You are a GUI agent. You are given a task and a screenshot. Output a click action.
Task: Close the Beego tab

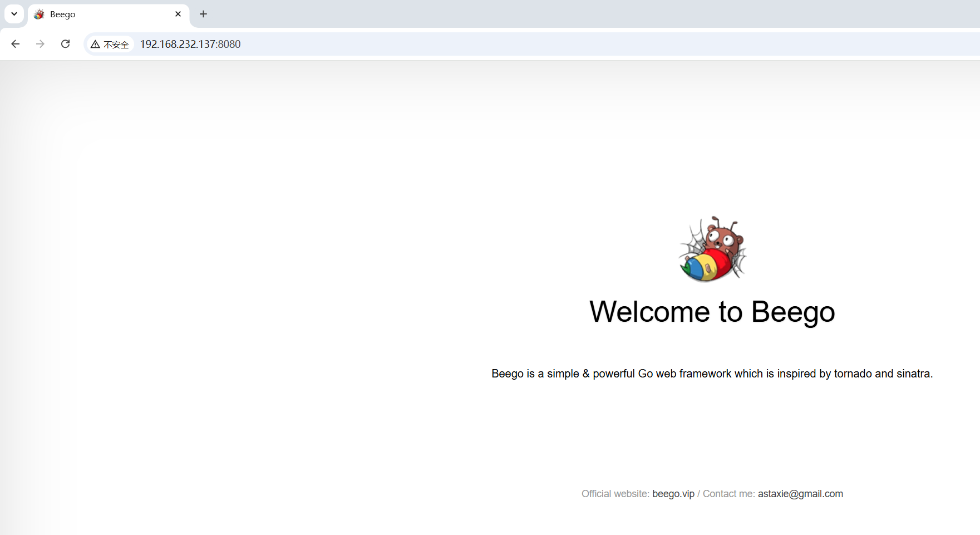tap(178, 14)
